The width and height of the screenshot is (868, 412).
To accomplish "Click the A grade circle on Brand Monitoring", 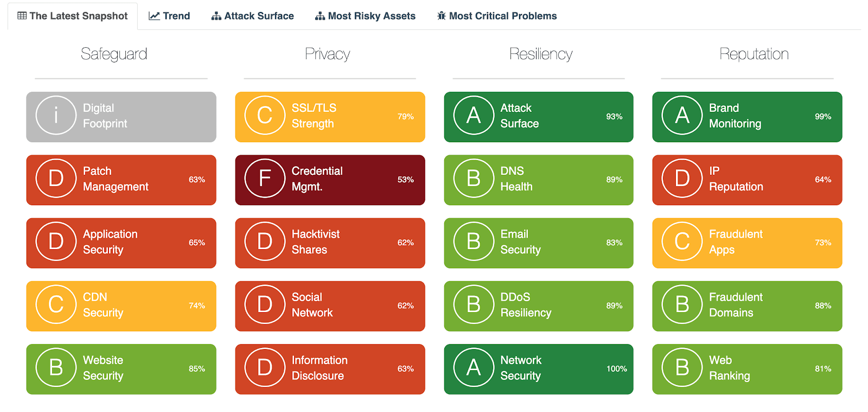I will point(682,116).
